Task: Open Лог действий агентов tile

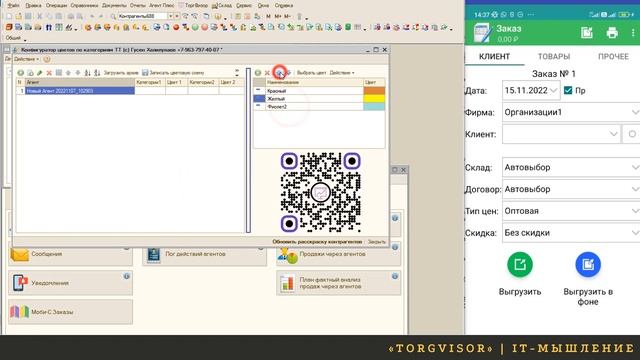Action: tap(204, 254)
